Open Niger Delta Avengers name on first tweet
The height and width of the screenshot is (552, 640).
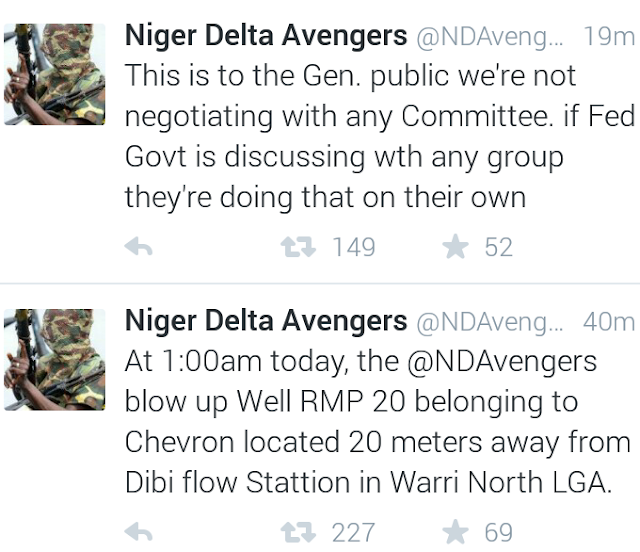266,36
